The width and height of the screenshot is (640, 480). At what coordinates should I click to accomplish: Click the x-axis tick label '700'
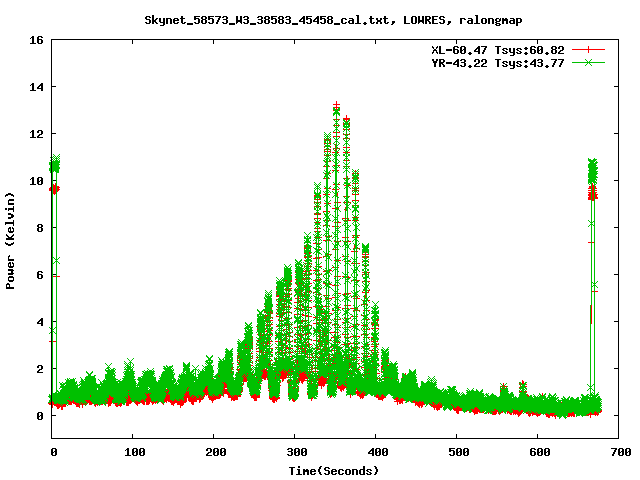[x=621, y=452]
